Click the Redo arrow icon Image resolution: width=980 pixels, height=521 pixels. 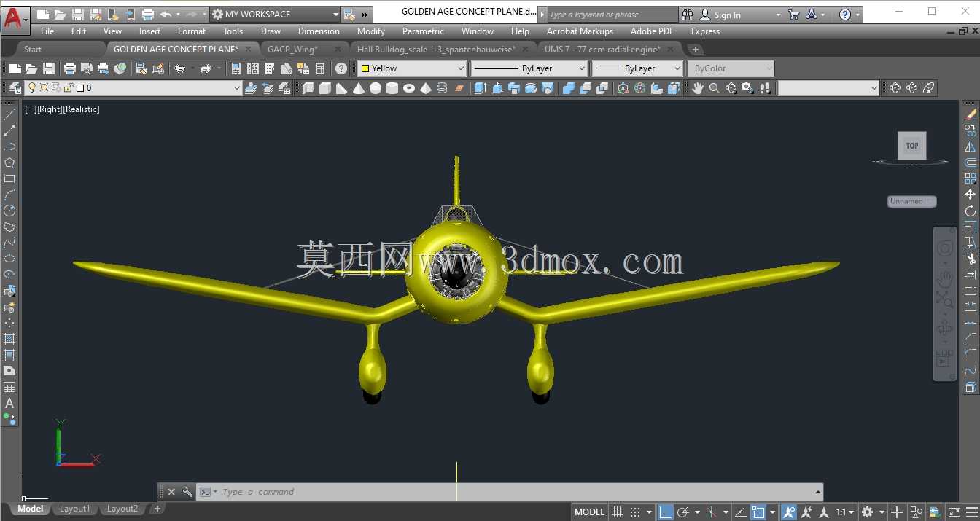tap(206, 68)
